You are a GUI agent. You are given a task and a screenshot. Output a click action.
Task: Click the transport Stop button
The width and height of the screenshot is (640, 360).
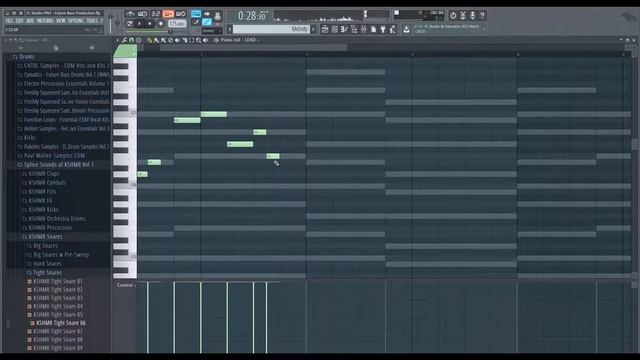click(x=150, y=24)
